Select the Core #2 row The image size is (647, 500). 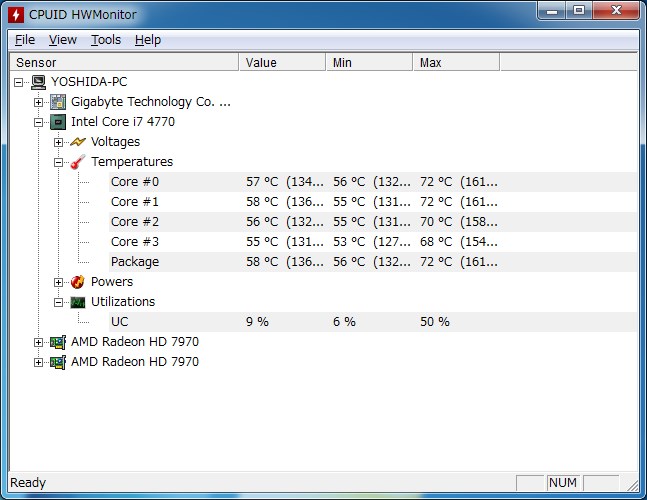pyautogui.click(x=372, y=222)
